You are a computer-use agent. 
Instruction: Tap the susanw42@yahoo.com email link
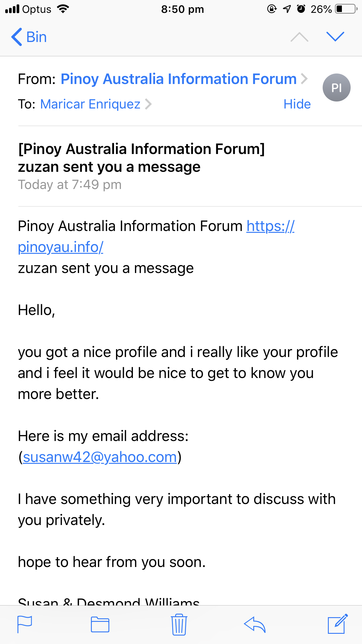(100, 457)
